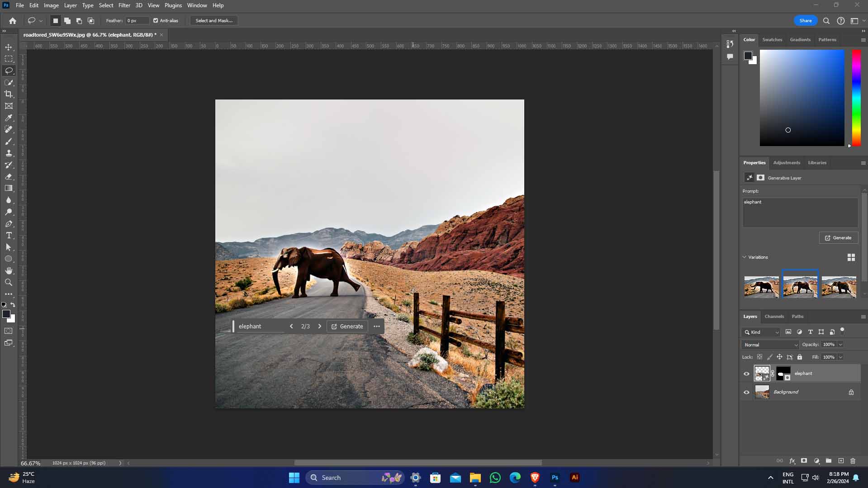This screenshot has width=868, height=488.
Task: Click Generate in the Properties panel
Action: 838,238
